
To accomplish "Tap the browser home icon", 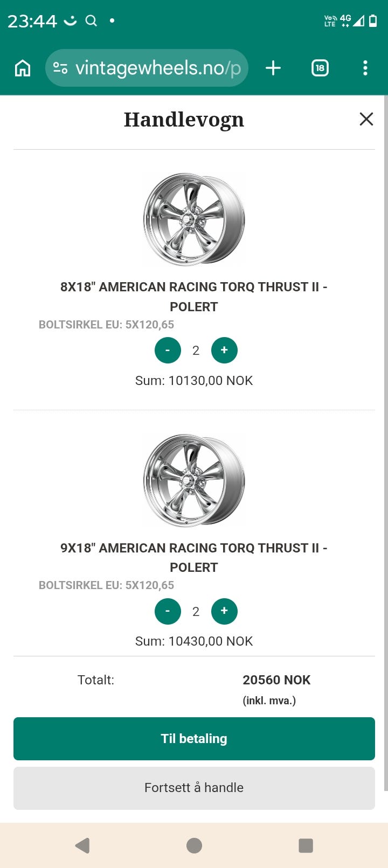I will [23, 68].
